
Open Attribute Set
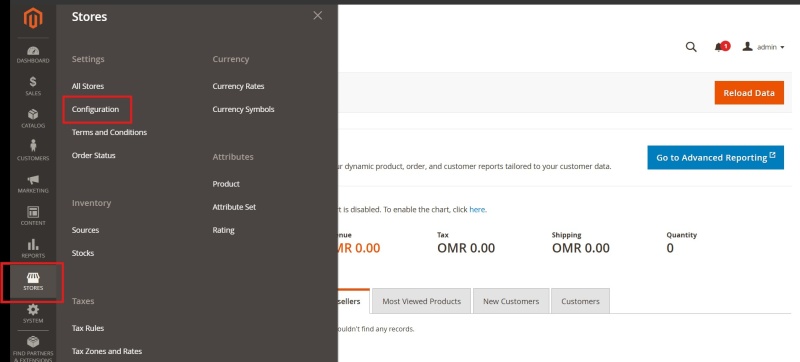234,207
